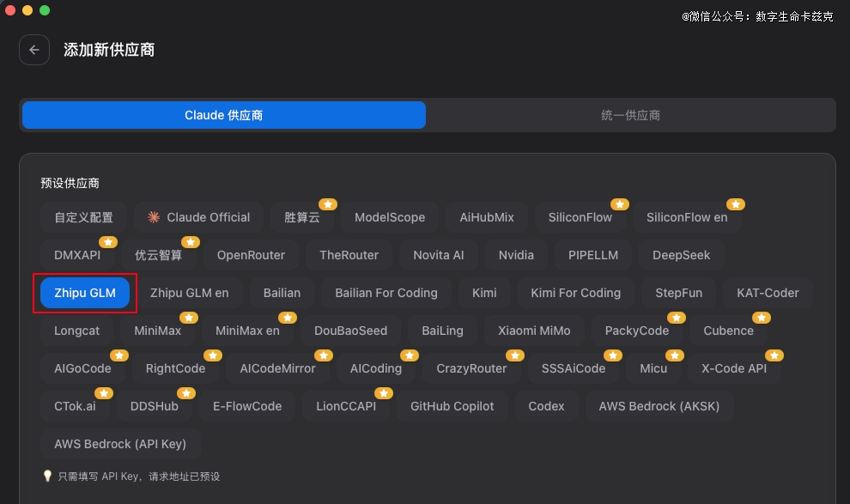This screenshot has height=504, width=850.
Task: Click the star badge on LionCCAPI
Action: coord(384,393)
